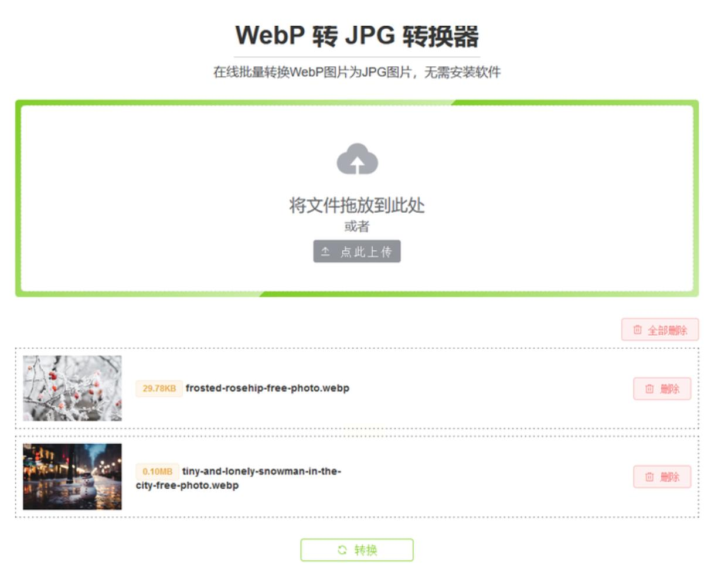Click trash icon in 全部删除 button
728x575 pixels.
click(x=637, y=330)
